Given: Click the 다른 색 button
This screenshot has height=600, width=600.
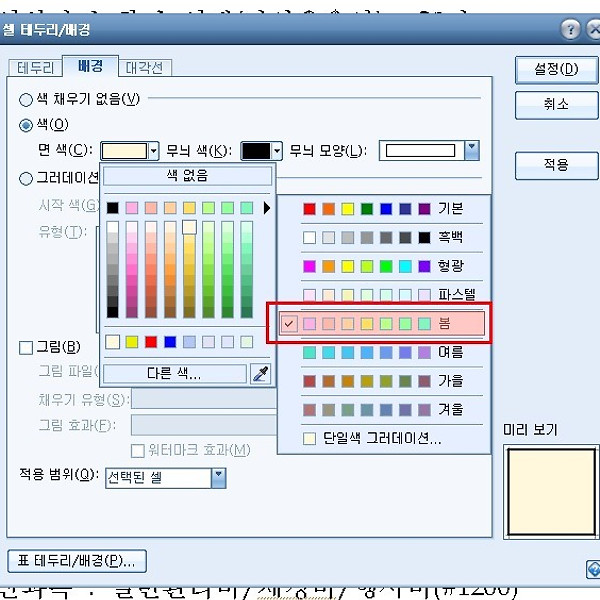Looking at the screenshot, I should pyautogui.click(x=174, y=374).
